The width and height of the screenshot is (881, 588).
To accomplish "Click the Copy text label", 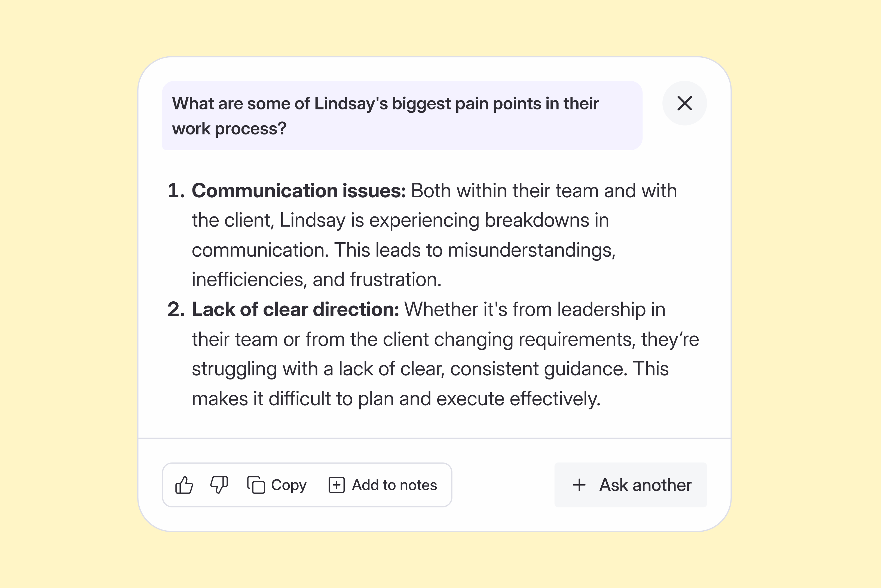I will click(x=289, y=485).
